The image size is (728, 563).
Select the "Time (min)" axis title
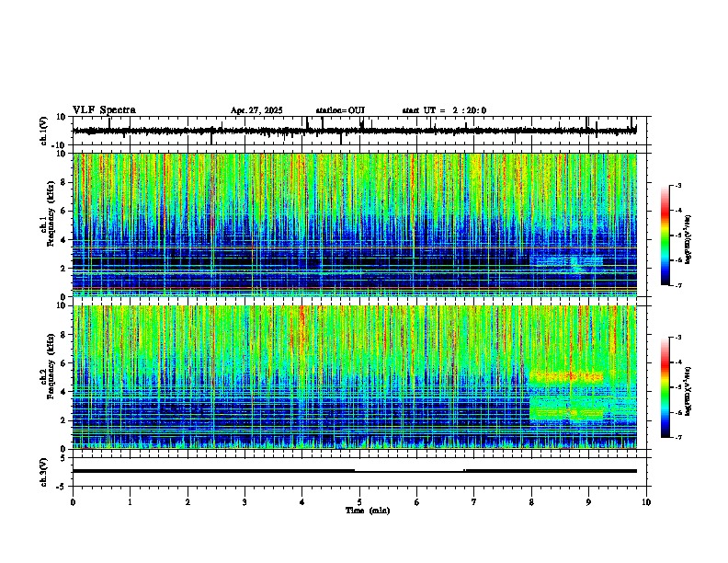368,511
